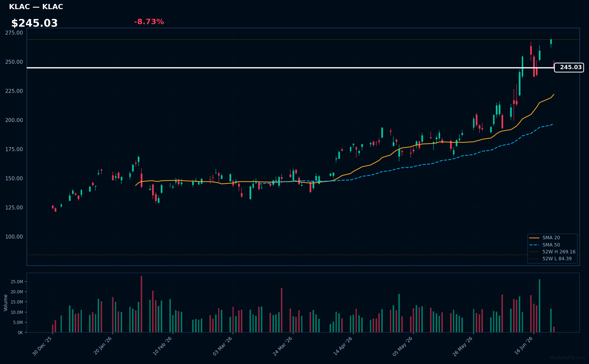Click the "-8.73%" change value
This screenshot has width=589, height=364.
pos(149,22)
